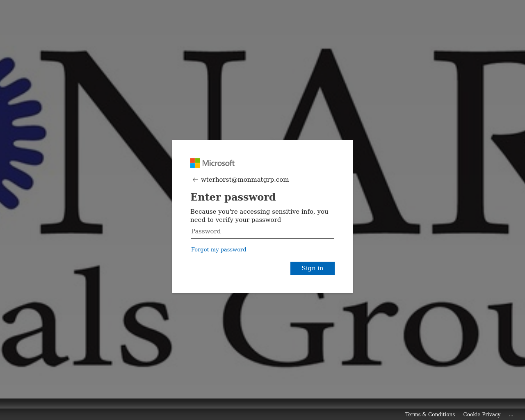The height and width of the screenshot is (420, 525).
Task: Click the sensitive info verification message
Action: [259, 216]
